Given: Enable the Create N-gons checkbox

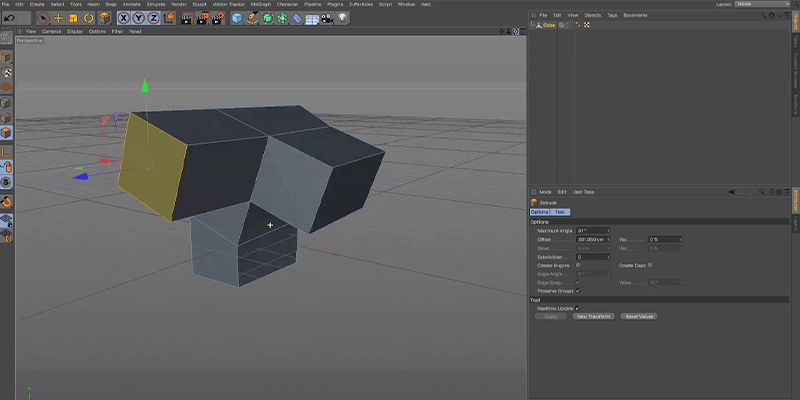Looking at the screenshot, I should pos(578,265).
